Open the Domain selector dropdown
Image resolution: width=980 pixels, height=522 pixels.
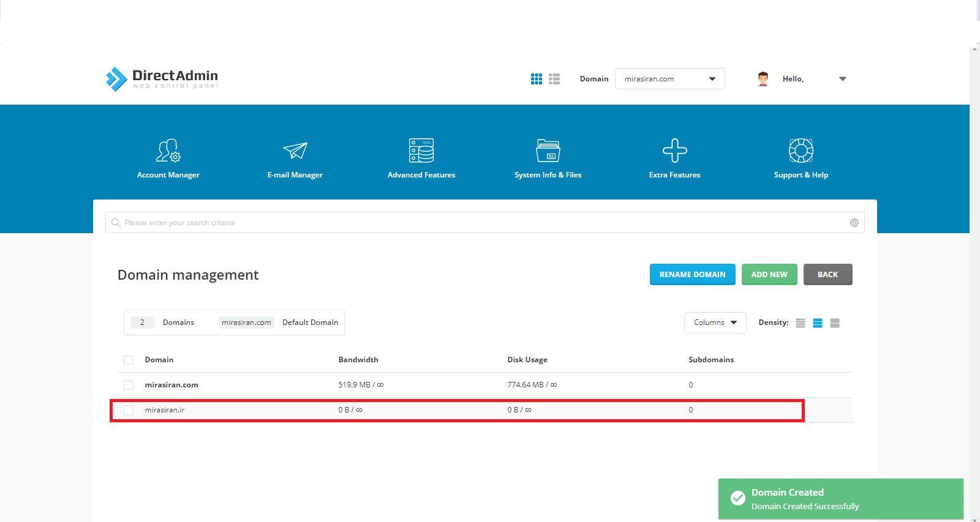(669, 79)
